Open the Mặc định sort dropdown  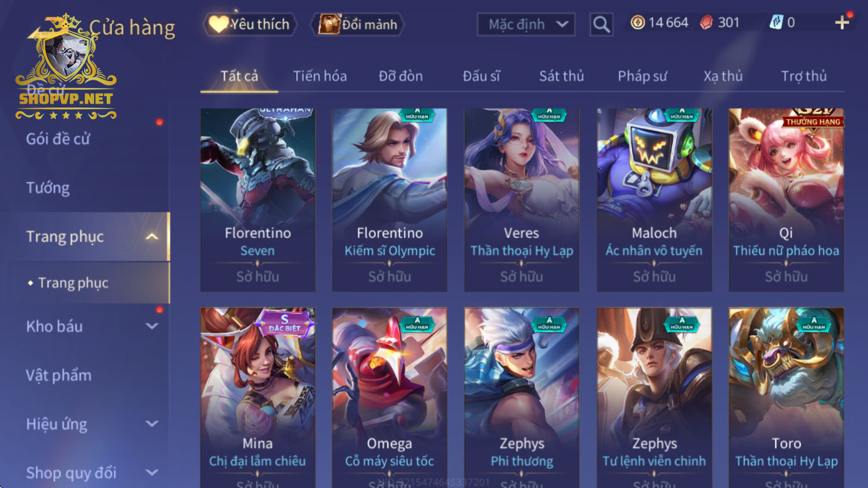tap(526, 24)
